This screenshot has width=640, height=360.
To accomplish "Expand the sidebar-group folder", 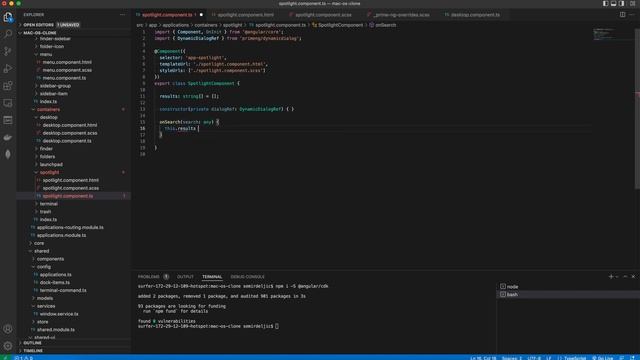I will click(55, 86).
